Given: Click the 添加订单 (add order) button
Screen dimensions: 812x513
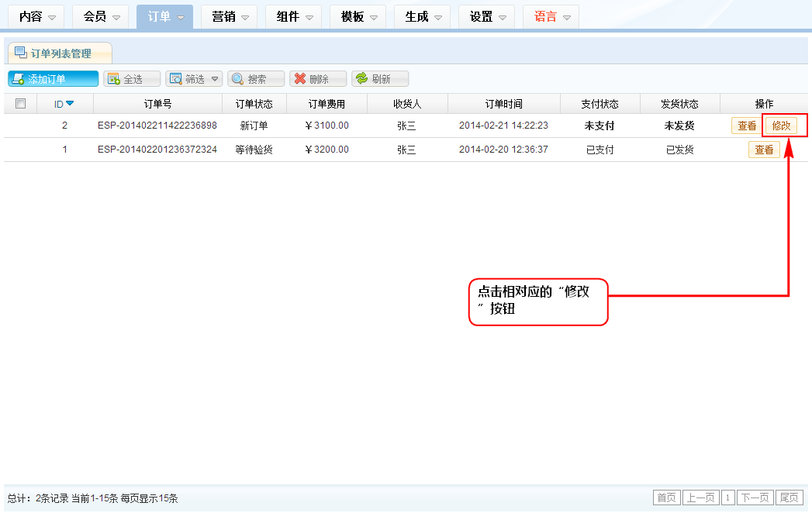Looking at the screenshot, I should (x=54, y=79).
